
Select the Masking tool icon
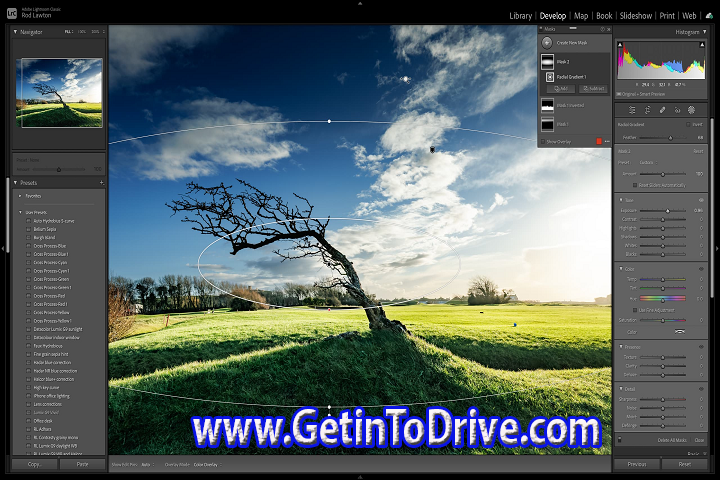point(692,110)
